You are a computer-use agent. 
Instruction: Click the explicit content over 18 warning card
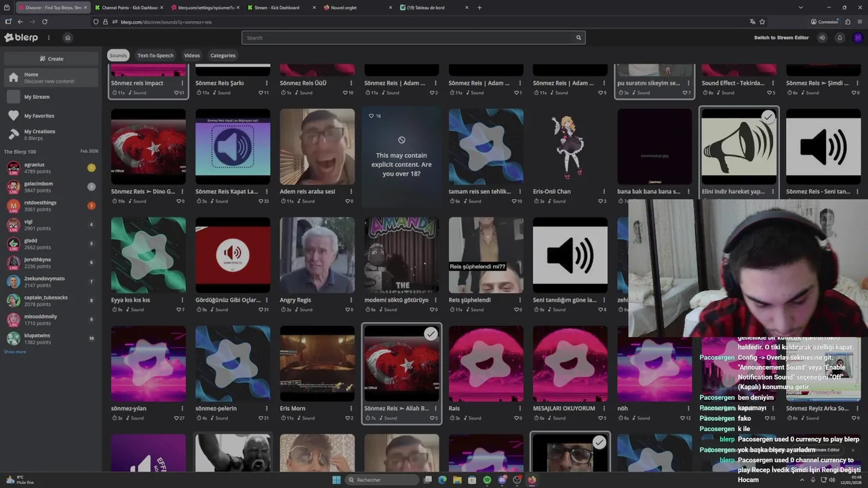pos(401,157)
